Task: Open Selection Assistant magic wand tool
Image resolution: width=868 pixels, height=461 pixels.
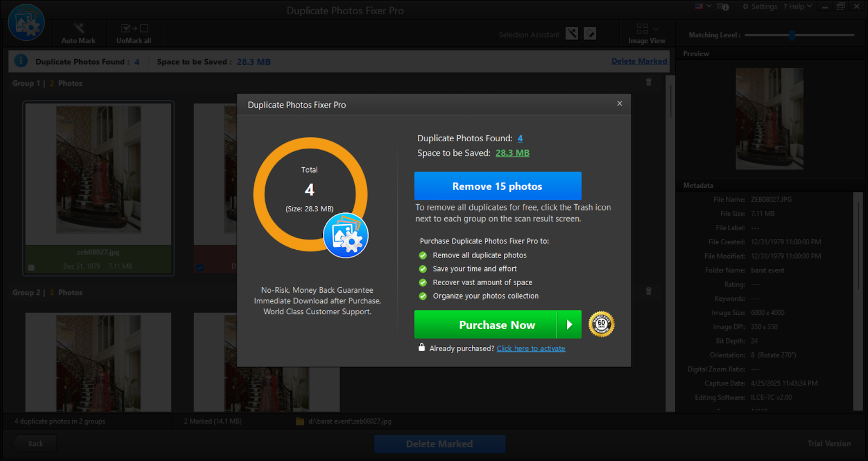Action: click(x=572, y=34)
